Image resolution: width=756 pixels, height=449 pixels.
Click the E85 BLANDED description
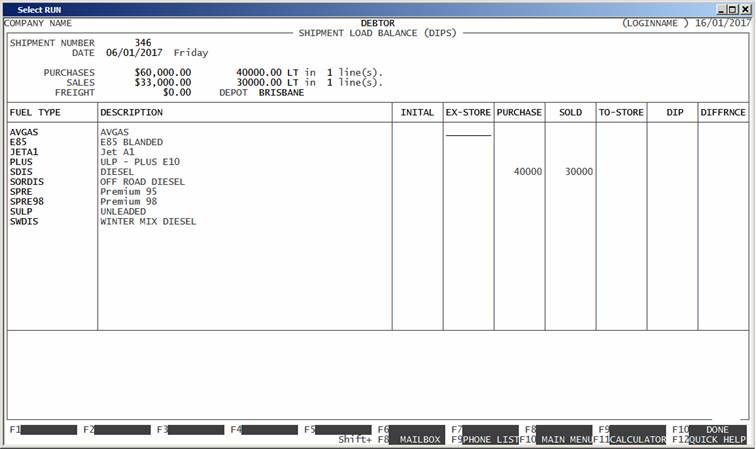point(132,142)
